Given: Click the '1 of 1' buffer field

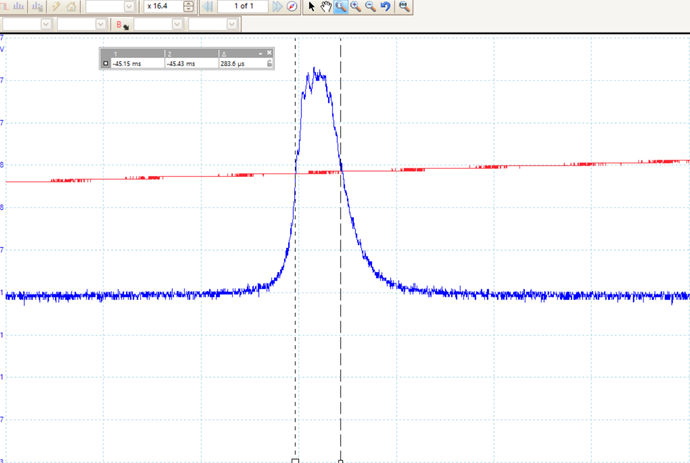Looking at the screenshot, I should click(x=242, y=6).
